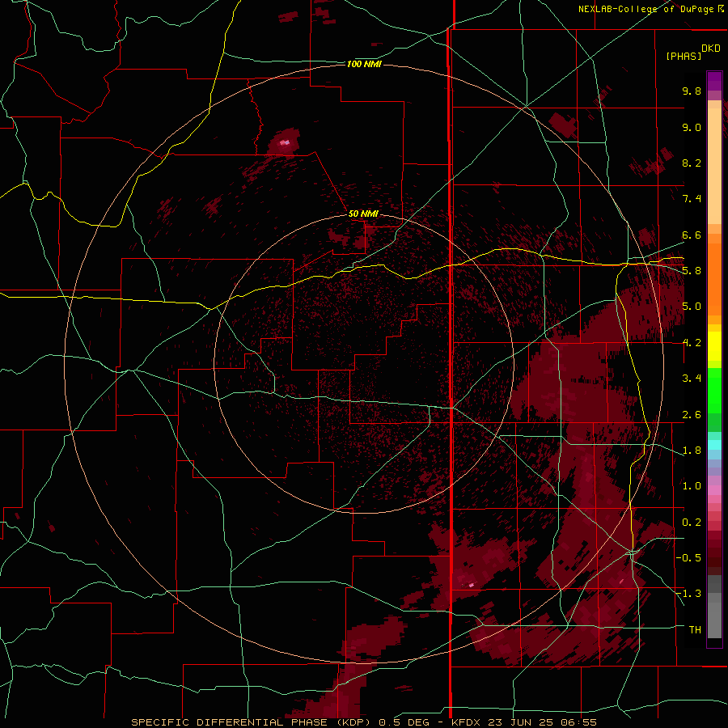Click the 3.4 color scale value

click(692, 379)
